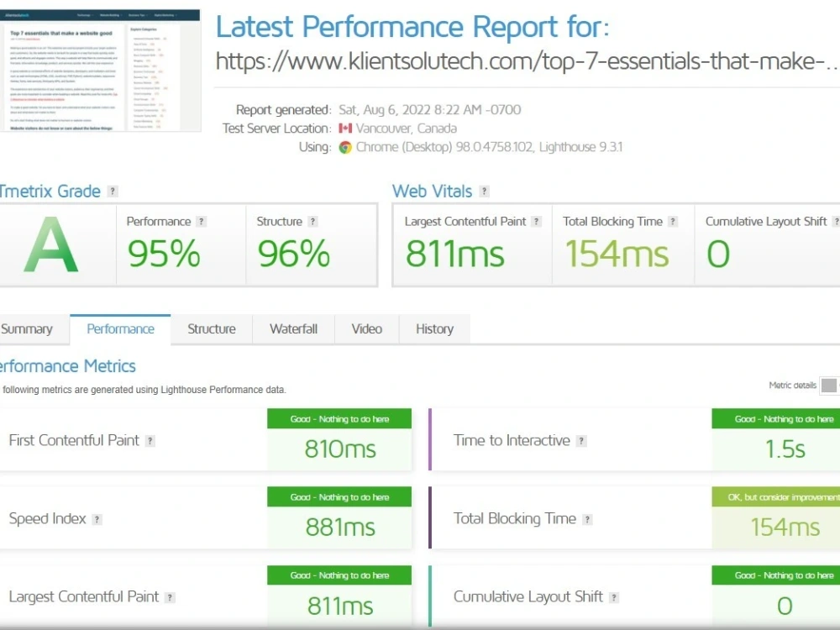This screenshot has height=630, width=840.
Task: Switch to the Waterfall tab
Action: coord(292,329)
